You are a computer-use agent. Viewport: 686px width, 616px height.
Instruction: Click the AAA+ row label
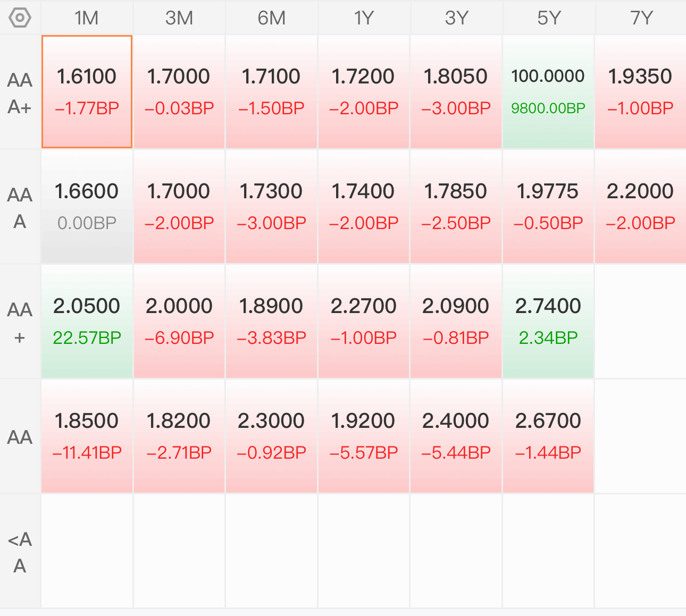(x=20, y=93)
